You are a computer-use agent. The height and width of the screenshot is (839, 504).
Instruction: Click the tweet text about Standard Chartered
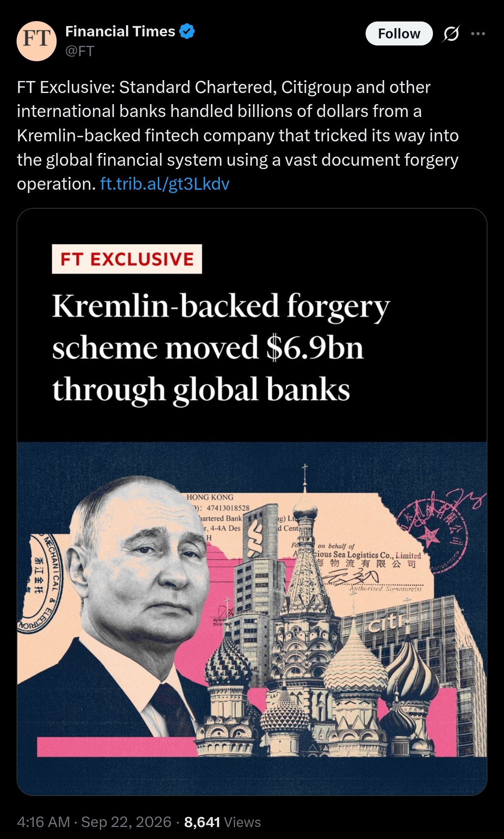tap(238, 136)
